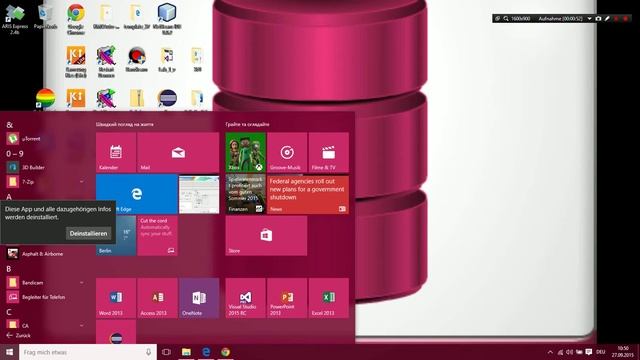Select the ARIS Express desktop shortcut
The height and width of the screenshot is (360, 640).
[15, 18]
